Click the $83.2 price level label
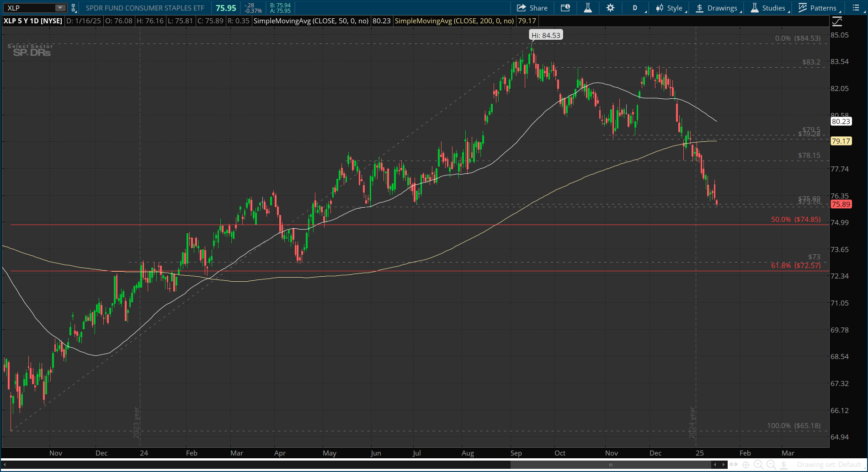868x472 pixels. coord(811,62)
